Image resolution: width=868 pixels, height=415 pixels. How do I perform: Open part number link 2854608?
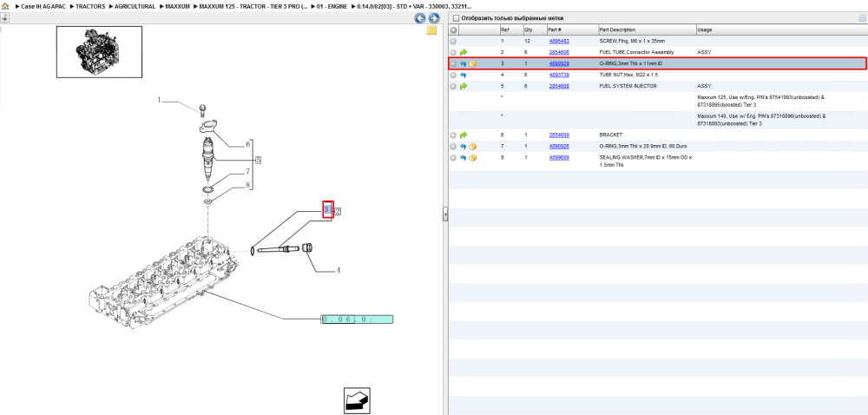pos(558,86)
